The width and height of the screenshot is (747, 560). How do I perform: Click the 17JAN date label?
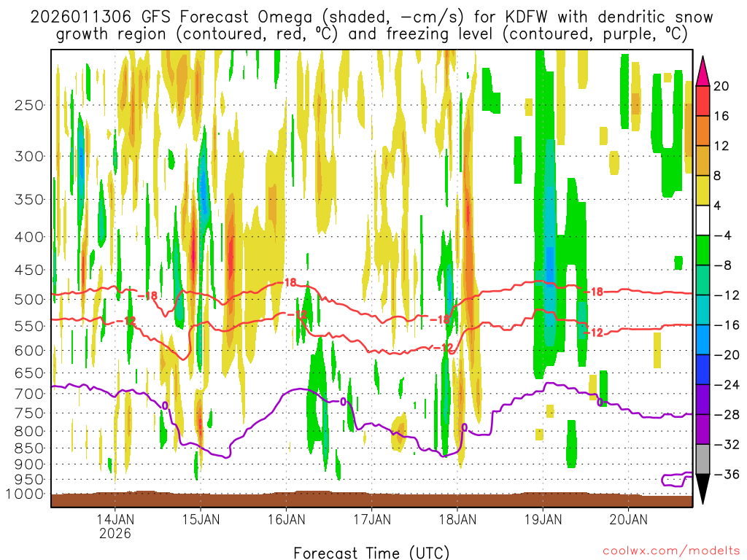point(372,519)
